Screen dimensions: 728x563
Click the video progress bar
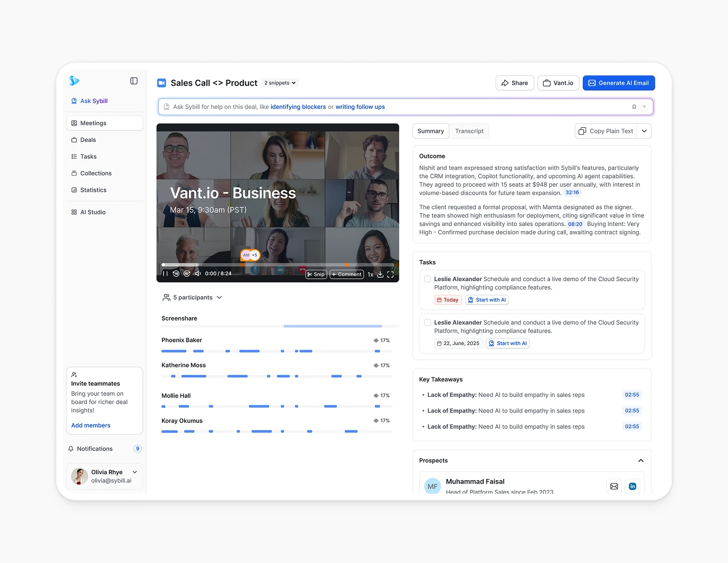[x=277, y=265]
